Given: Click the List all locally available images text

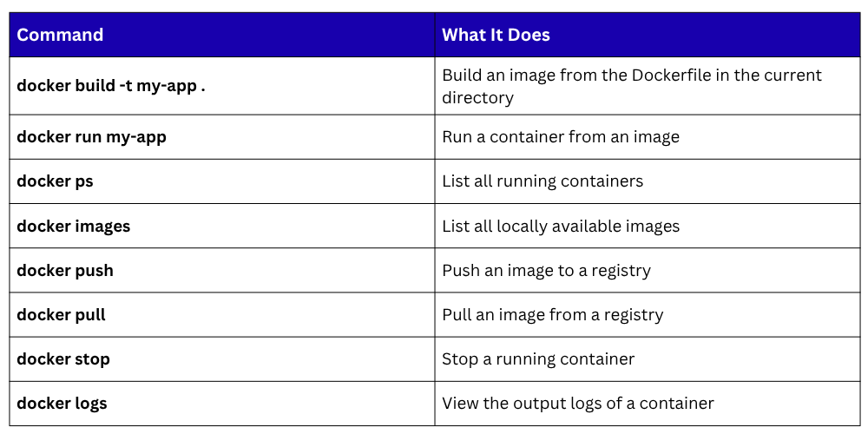Looking at the screenshot, I should point(561,226).
